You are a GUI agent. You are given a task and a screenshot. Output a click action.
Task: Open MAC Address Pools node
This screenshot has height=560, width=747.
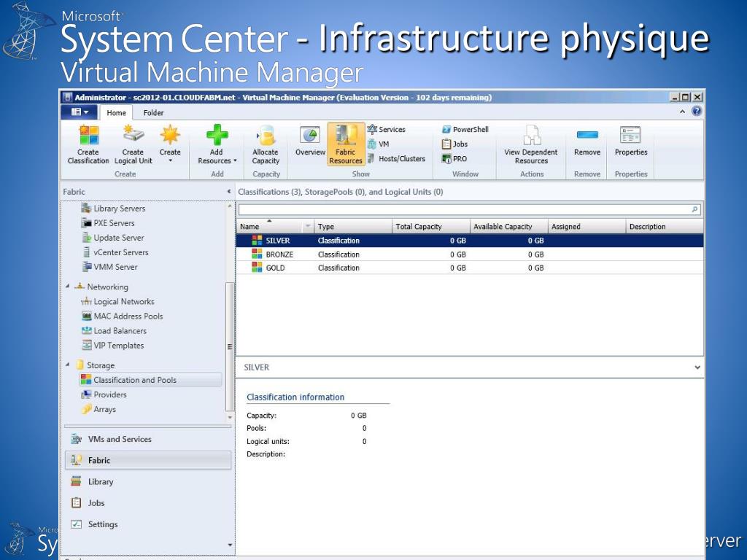point(122,316)
